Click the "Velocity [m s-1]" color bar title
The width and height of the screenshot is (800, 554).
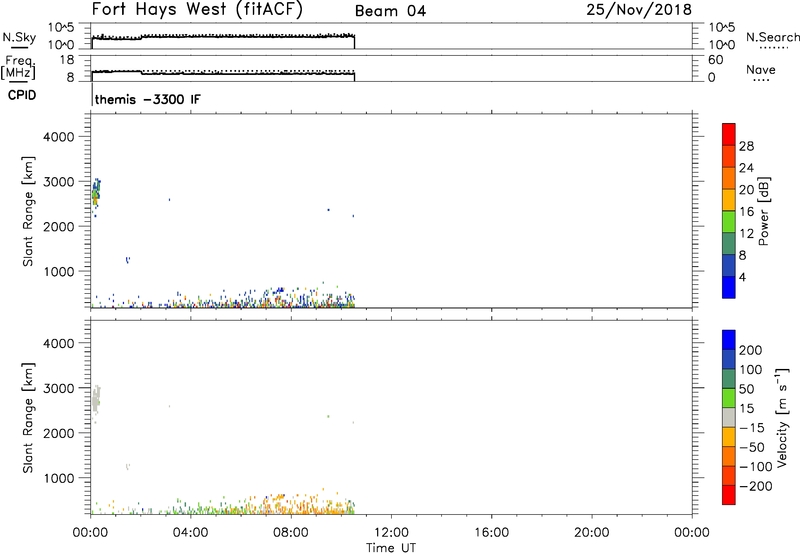click(x=782, y=417)
